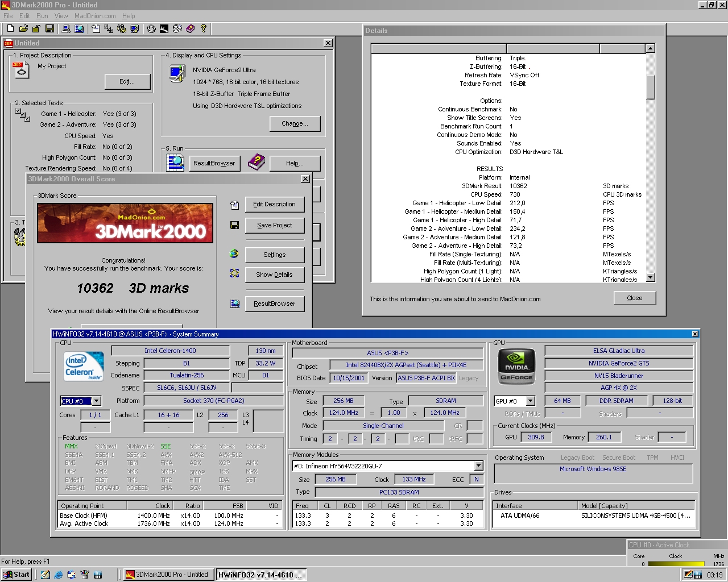This screenshot has height=582, width=728.
Task: Switch to 3DMark2000 Pro taskbar button
Action: tap(168, 575)
